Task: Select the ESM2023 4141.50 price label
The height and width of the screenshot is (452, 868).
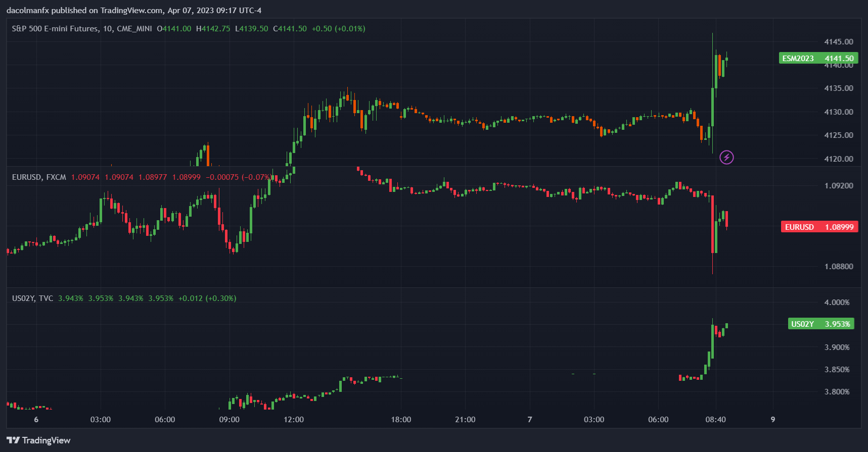Action: (x=818, y=59)
